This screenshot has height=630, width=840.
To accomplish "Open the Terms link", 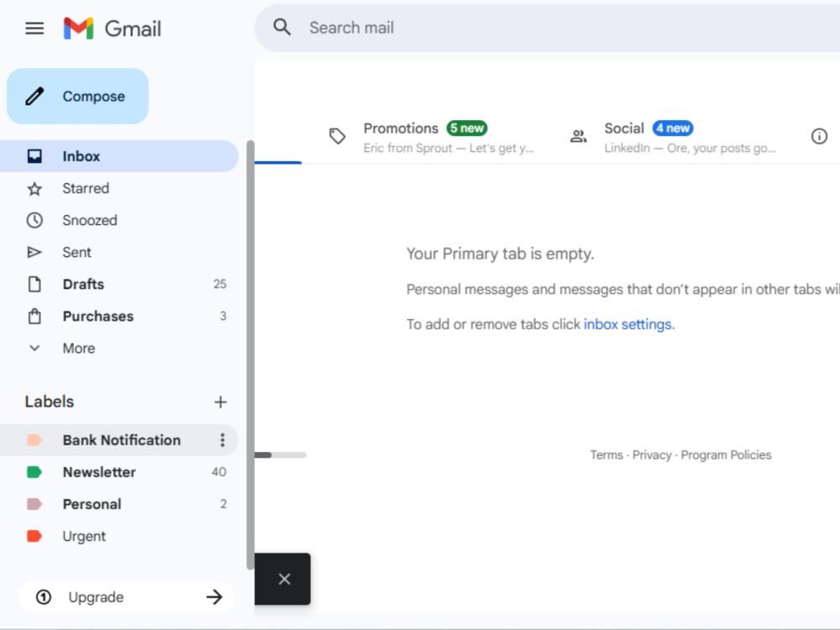I will pos(606,454).
